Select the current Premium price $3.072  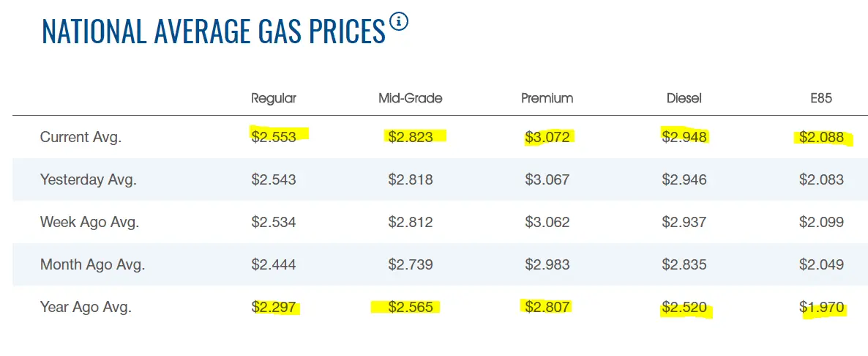(547, 137)
